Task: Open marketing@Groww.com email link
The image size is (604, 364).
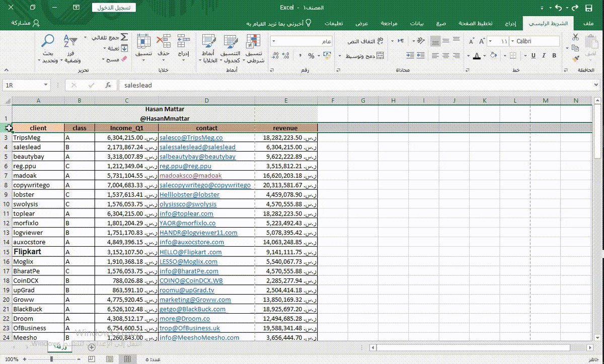Action: point(195,300)
